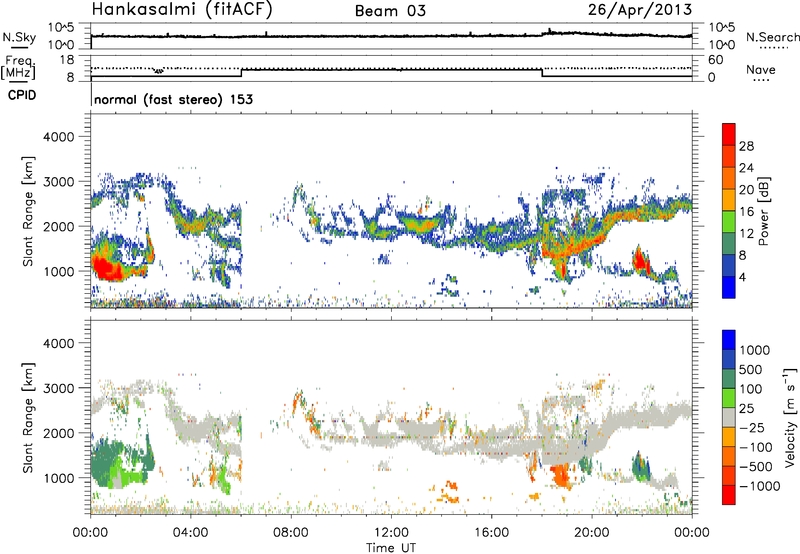
Task: Click the '18' frequency axis tick
Action: 67,60
